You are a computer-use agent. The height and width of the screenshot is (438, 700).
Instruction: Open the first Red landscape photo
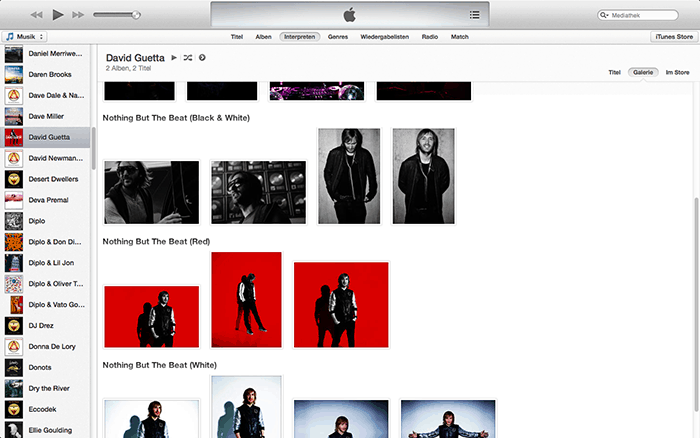[152, 317]
